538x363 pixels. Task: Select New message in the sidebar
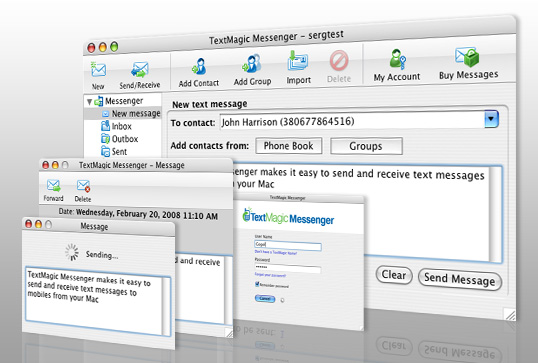136,114
